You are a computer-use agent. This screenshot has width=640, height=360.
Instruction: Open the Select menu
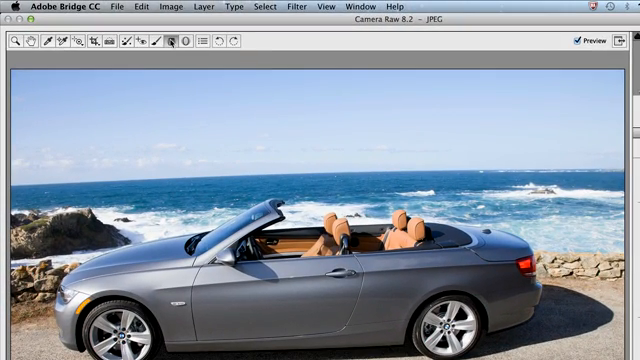pyautogui.click(x=265, y=7)
